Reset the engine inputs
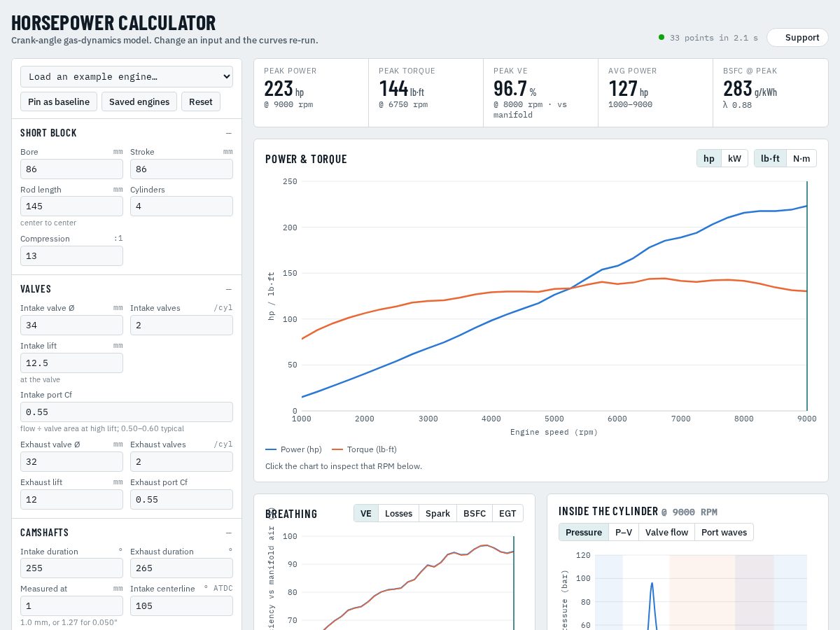Image resolution: width=840 pixels, height=630 pixels. pyautogui.click(x=201, y=101)
